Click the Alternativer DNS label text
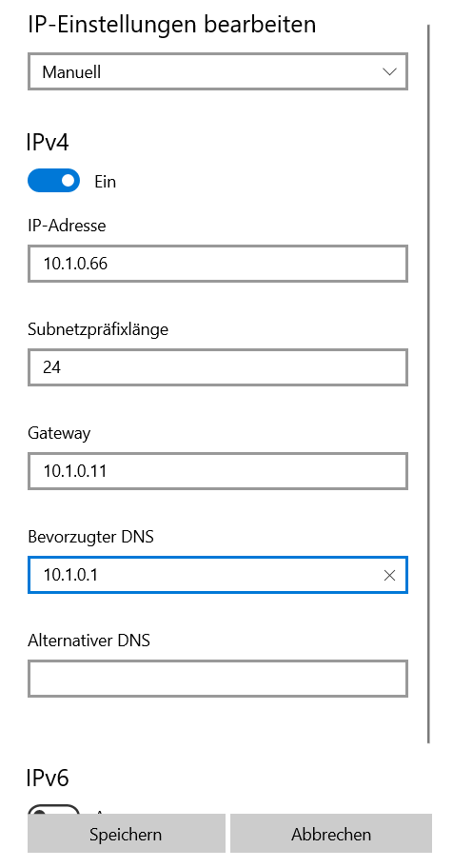The width and height of the screenshot is (453, 868). (x=89, y=641)
